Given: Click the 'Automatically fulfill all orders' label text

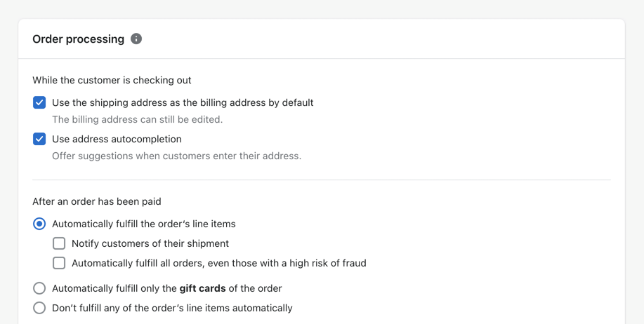Looking at the screenshot, I should [218, 263].
